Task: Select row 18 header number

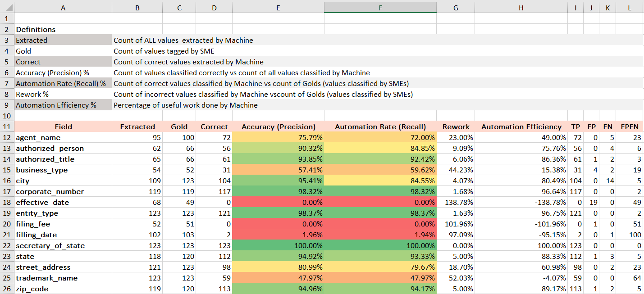Action: 7,202
